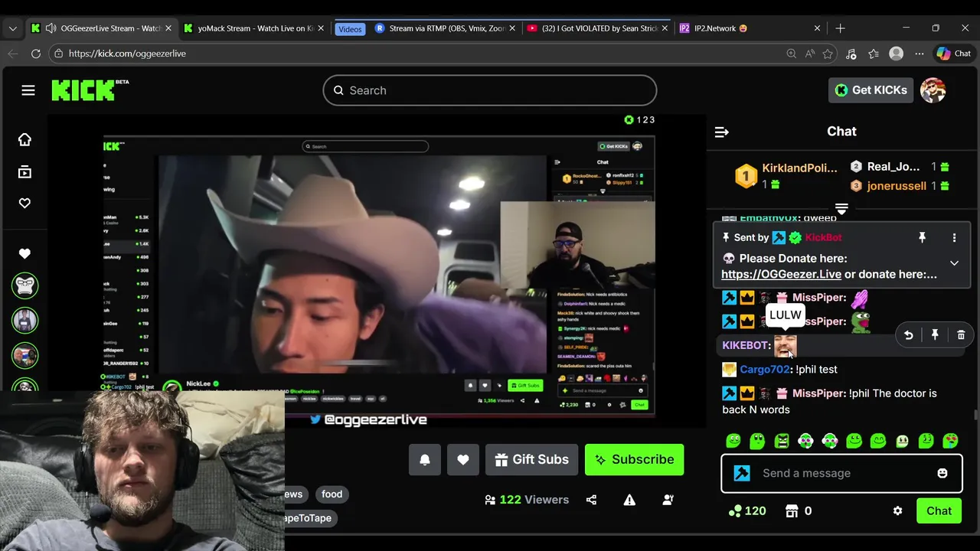Click the first green emote in quick row
The image size is (980, 551).
733,441
